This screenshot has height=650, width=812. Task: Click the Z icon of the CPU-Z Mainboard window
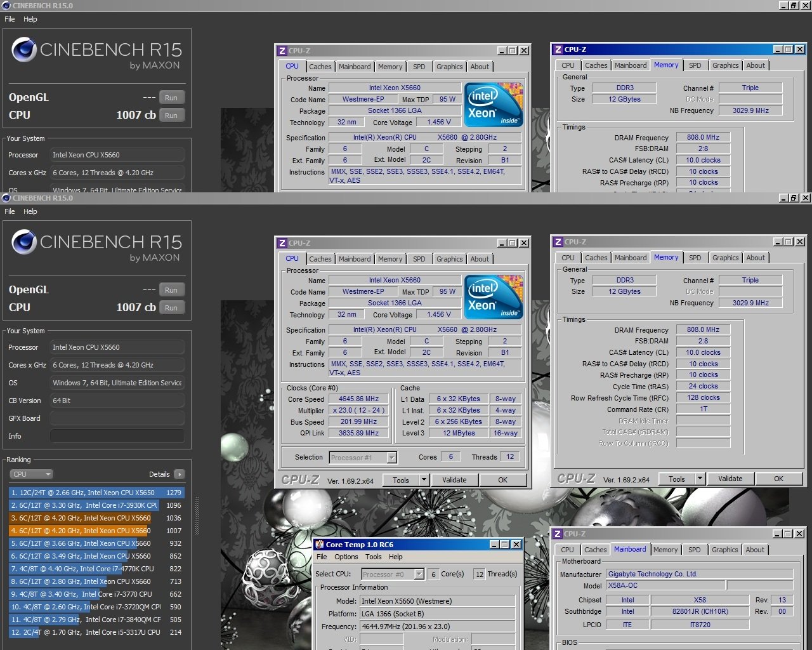coord(558,534)
